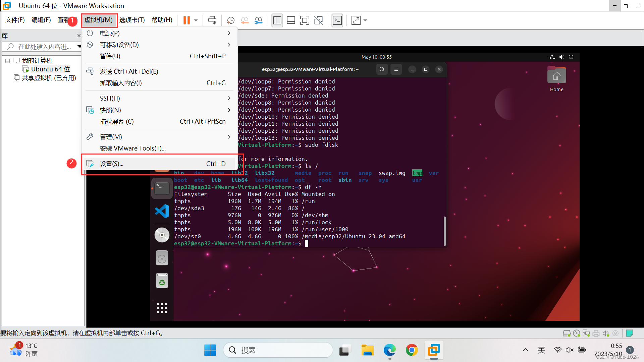This screenshot has width=644, height=362.
Task: Click the library search input field
Action: [44, 47]
